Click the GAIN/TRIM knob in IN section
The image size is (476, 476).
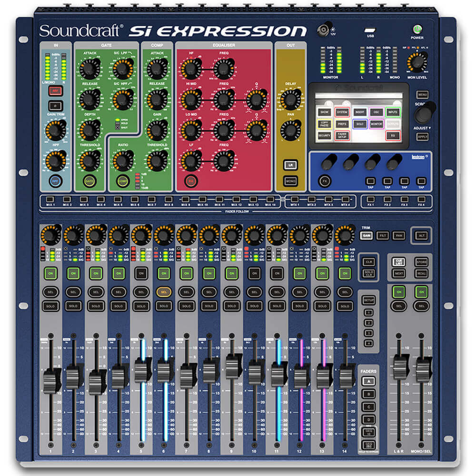click(56, 129)
